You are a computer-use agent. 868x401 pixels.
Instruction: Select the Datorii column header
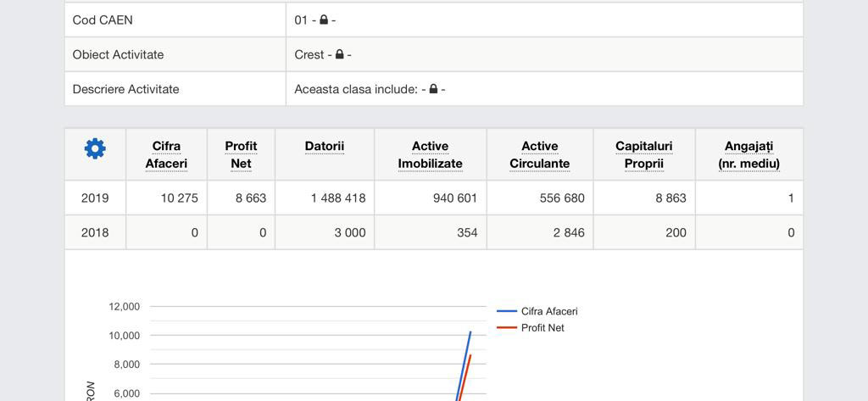coord(325,146)
